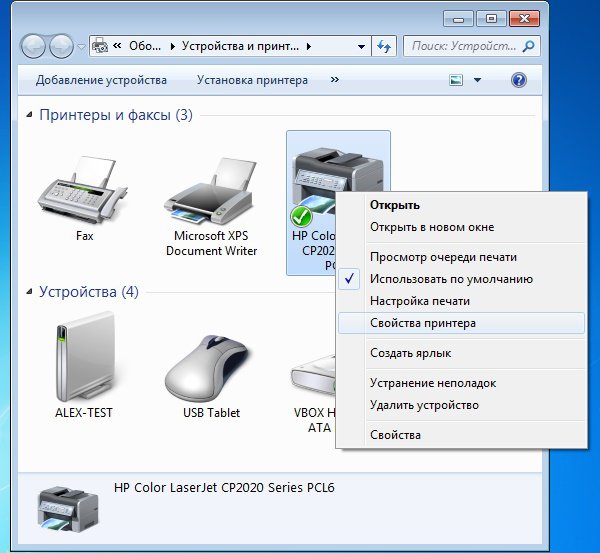Choose Открыть в новом окне
The height and width of the screenshot is (553, 600).
[x=461, y=227]
